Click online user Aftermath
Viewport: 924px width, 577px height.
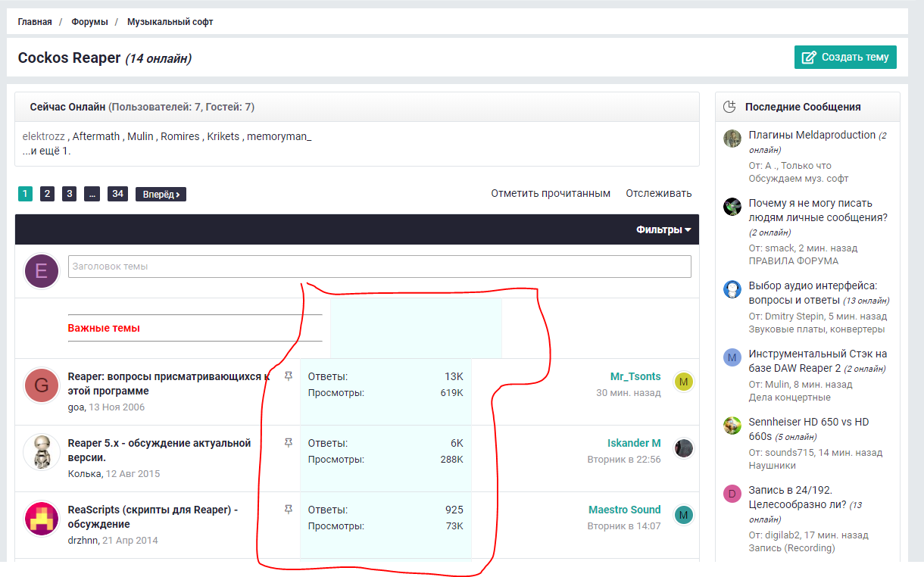click(x=96, y=136)
